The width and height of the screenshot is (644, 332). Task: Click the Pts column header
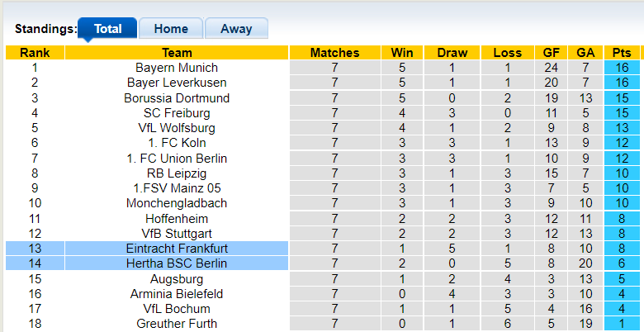[622, 53]
